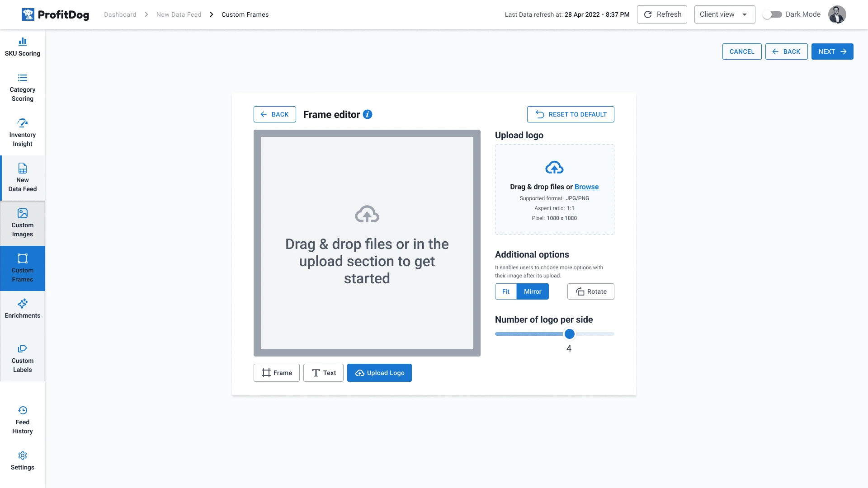Expand the Client view dropdown
868x488 pixels.
(724, 14)
